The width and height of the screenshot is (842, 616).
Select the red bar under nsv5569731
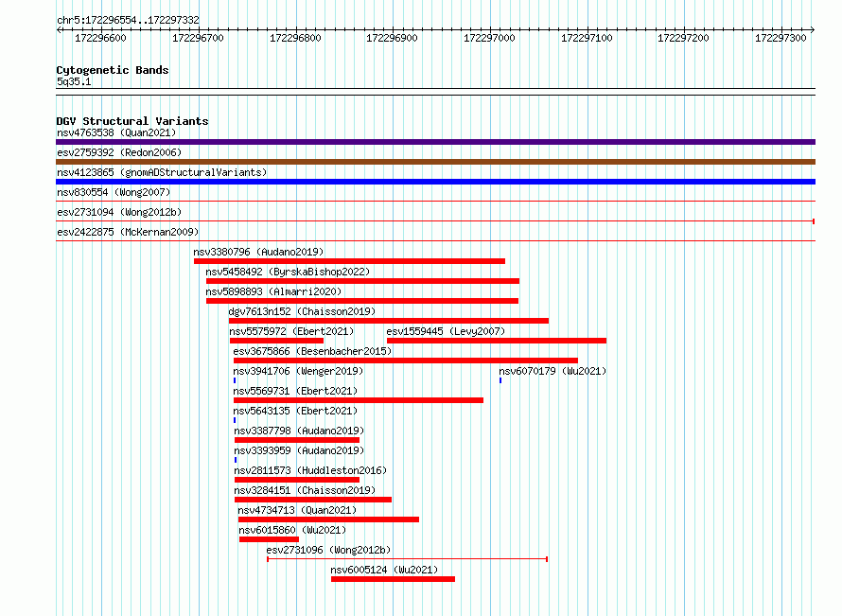(x=359, y=400)
